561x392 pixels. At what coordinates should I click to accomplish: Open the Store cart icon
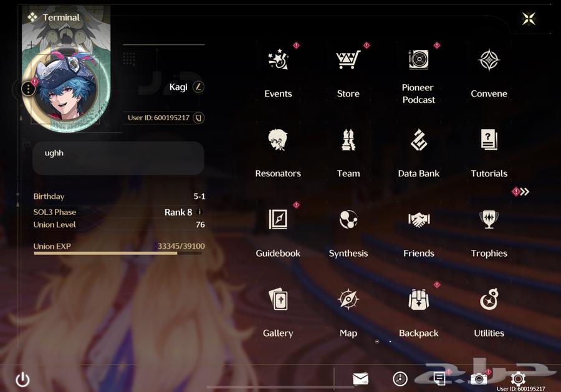click(x=348, y=61)
